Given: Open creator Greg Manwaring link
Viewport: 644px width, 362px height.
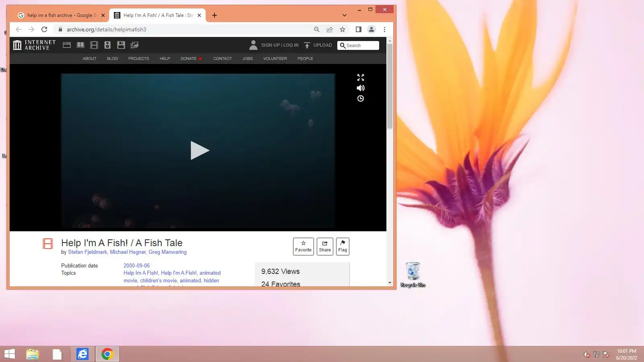Looking at the screenshot, I should point(167,252).
